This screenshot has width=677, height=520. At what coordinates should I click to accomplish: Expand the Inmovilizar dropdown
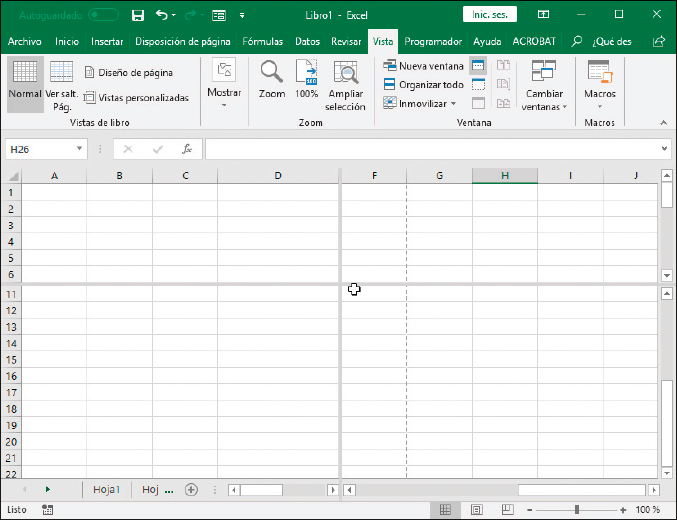click(x=421, y=103)
